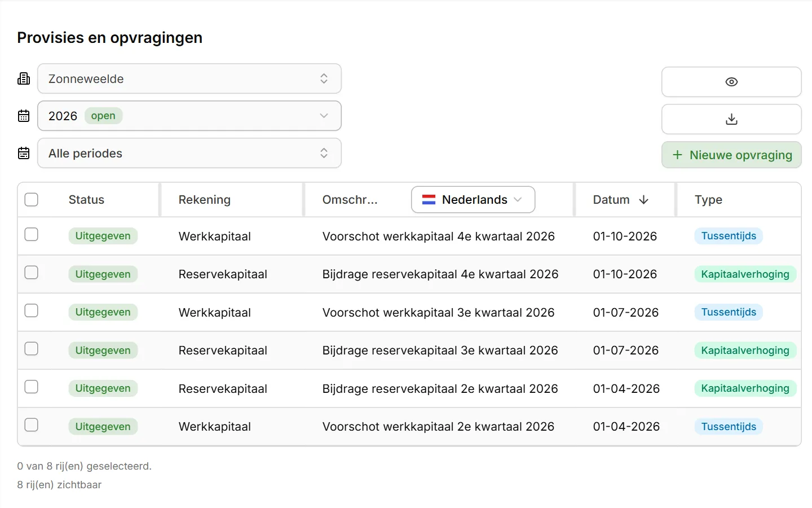The height and width of the screenshot is (508, 812).
Task: Open the Zonneweelde building dropdown
Action: pos(189,78)
